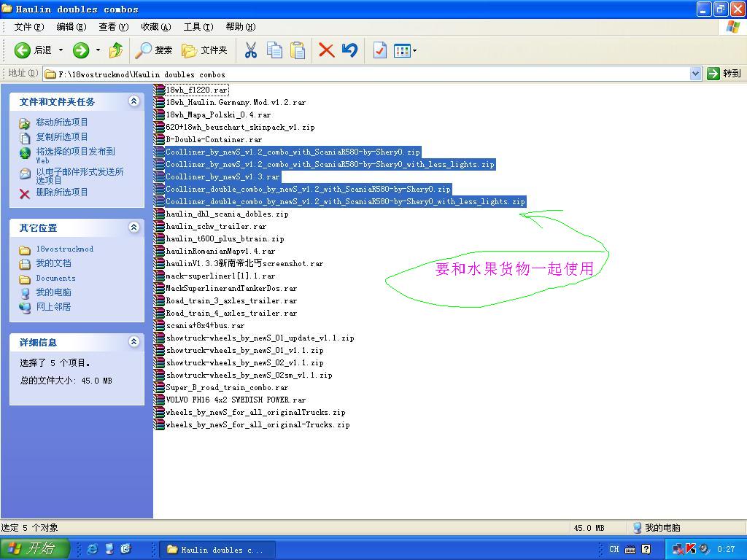
Task: Click the Paste clipboard icon
Action: 298,50
